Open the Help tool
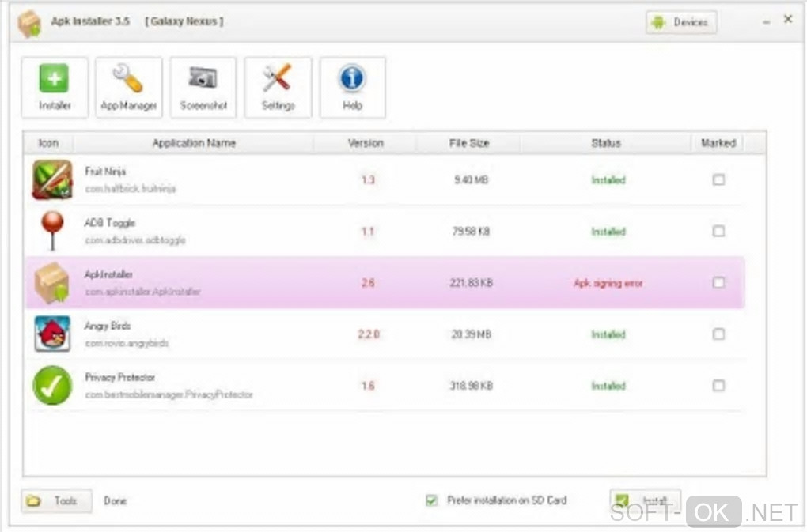The width and height of the screenshot is (807, 532). click(353, 88)
